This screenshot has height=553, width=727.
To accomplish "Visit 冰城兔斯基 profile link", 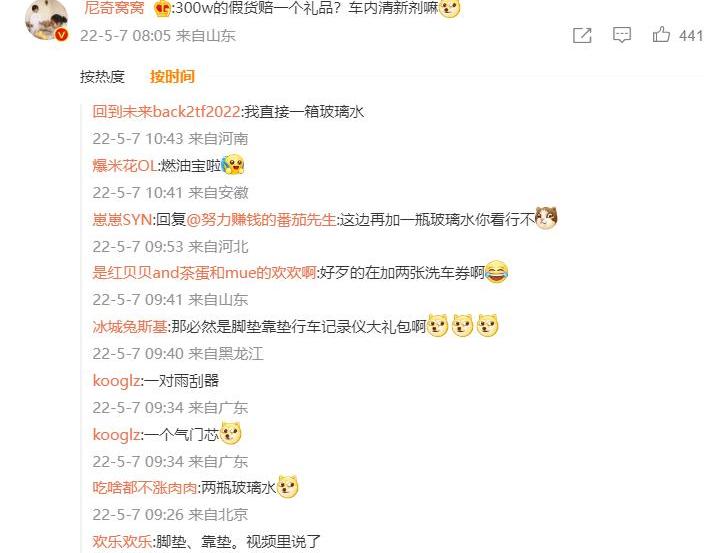I will click(130, 327).
